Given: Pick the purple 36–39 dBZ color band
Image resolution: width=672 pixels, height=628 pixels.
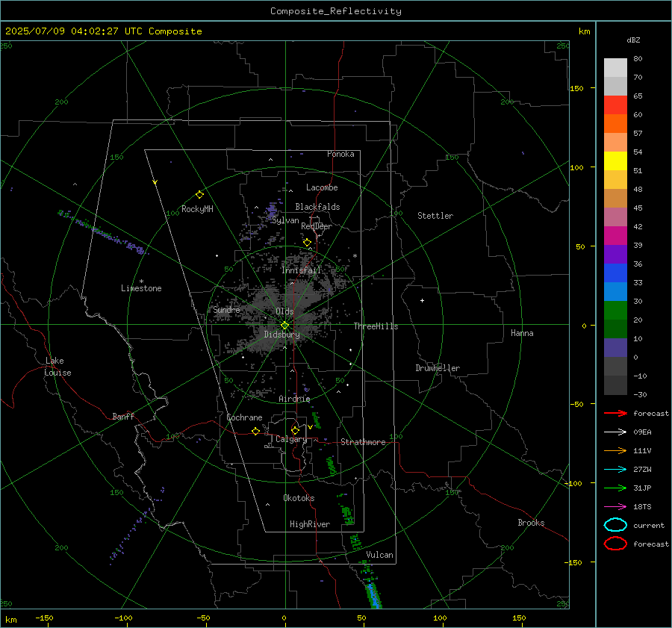Looking at the screenshot, I should pos(615,254).
